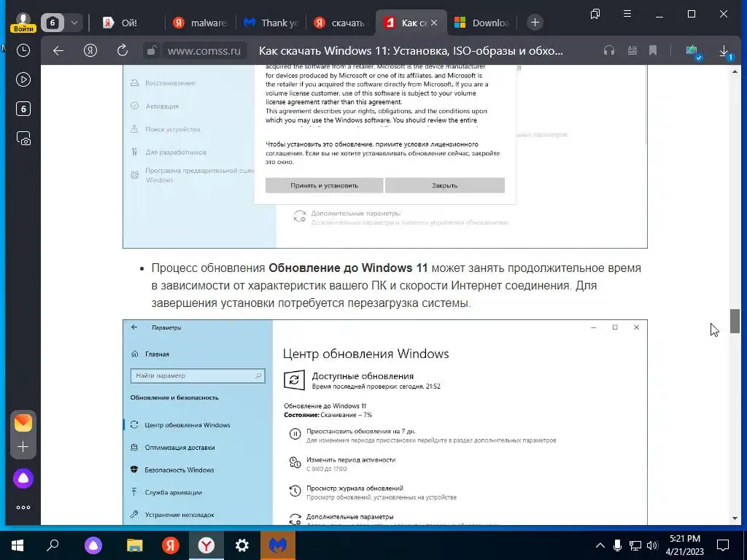Screen dimensions: 747x560
Task: Open Alice from the taskbar
Action: pyautogui.click(x=93, y=545)
